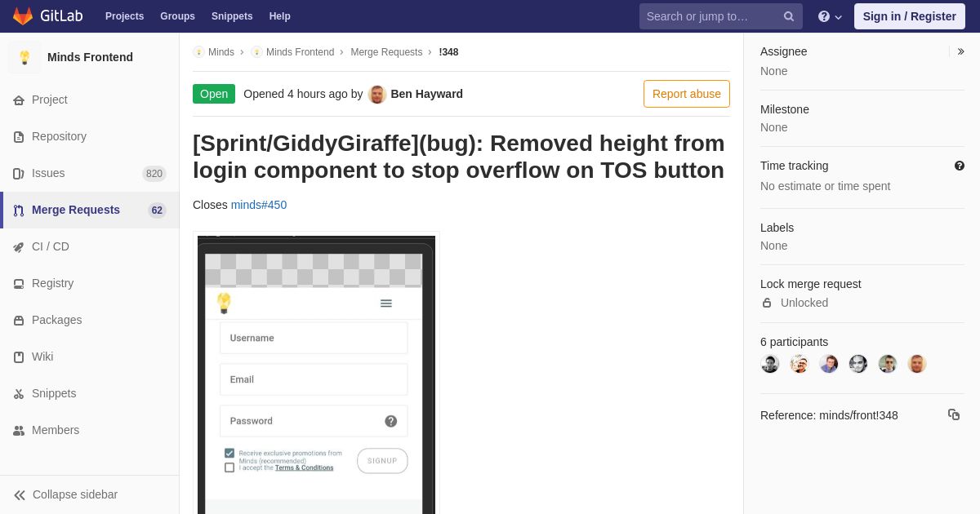The width and height of the screenshot is (980, 514).
Task: Click the Members people icon
Action: tap(19, 431)
